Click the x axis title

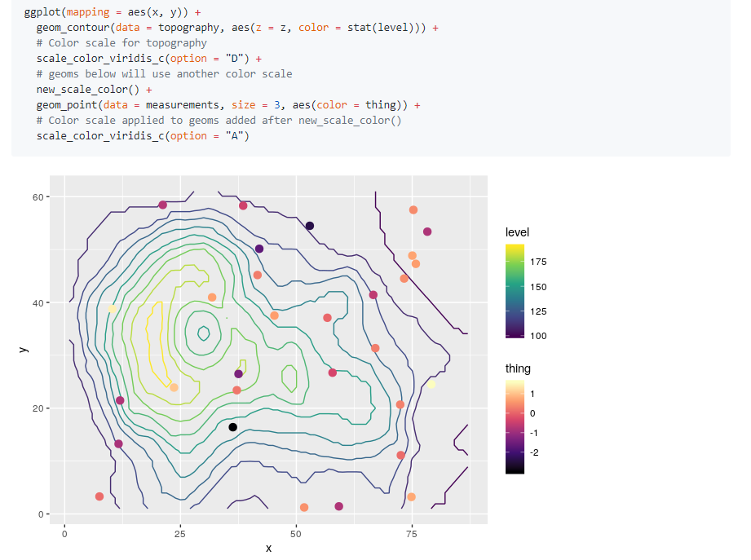[x=269, y=549]
